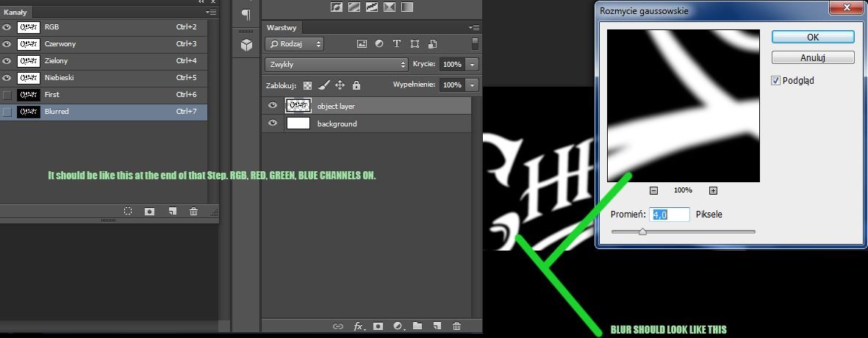Filter layers by smart object icon
Viewport: 868px width, 338px height.
tap(433, 43)
